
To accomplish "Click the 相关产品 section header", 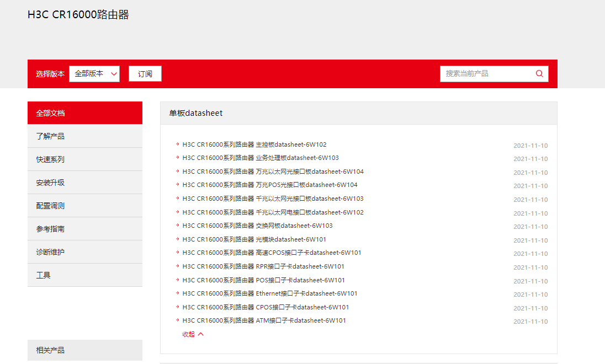I will pyautogui.click(x=85, y=350).
